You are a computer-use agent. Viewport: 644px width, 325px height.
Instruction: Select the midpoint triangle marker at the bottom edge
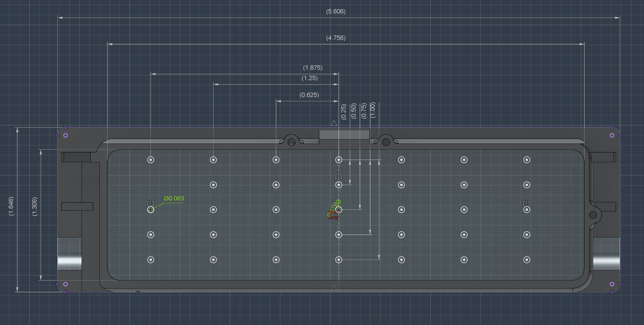click(334, 288)
